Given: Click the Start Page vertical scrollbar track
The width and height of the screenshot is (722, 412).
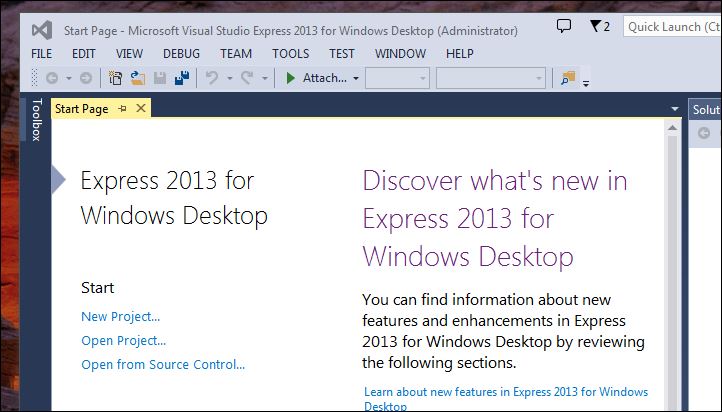Looking at the screenshot, I should coord(672,272).
